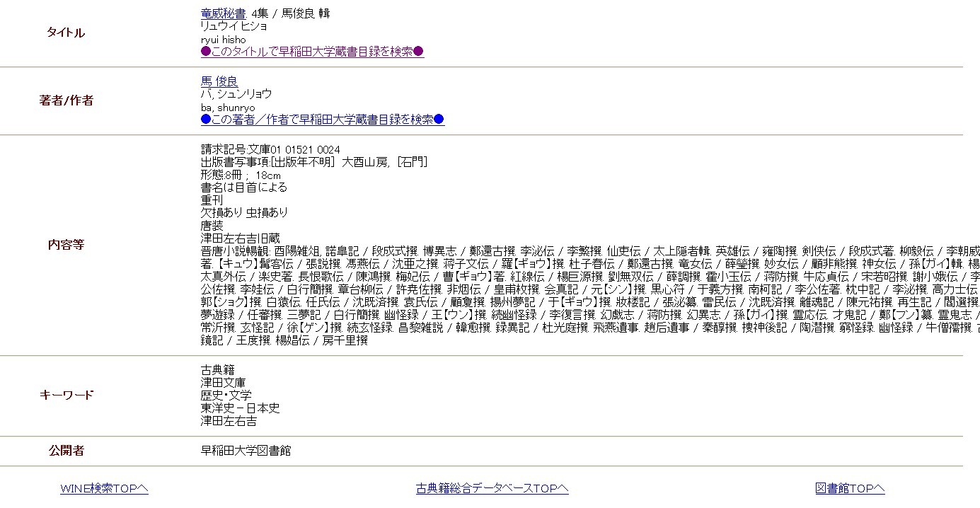980x508 pixels.
Task: Click the 東洋史－日本史 keyword text
Action: (240, 408)
